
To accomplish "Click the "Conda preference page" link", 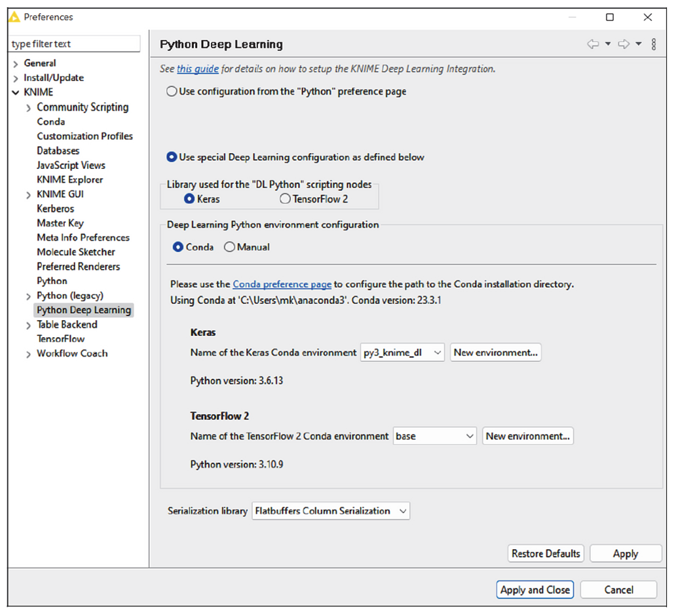I will 282,284.
